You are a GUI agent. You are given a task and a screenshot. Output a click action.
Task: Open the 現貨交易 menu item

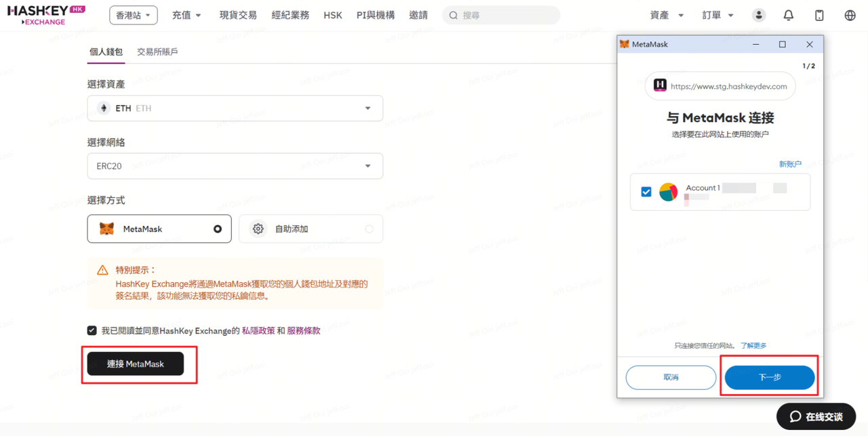tap(238, 15)
